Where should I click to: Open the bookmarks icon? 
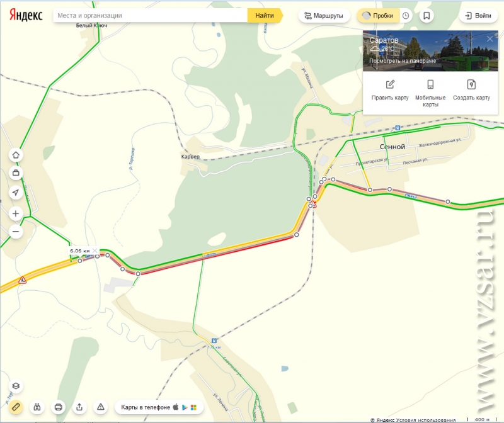click(x=427, y=16)
